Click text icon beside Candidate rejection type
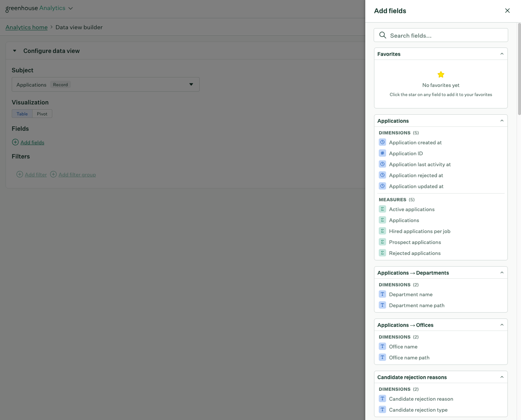 [382, 409]
